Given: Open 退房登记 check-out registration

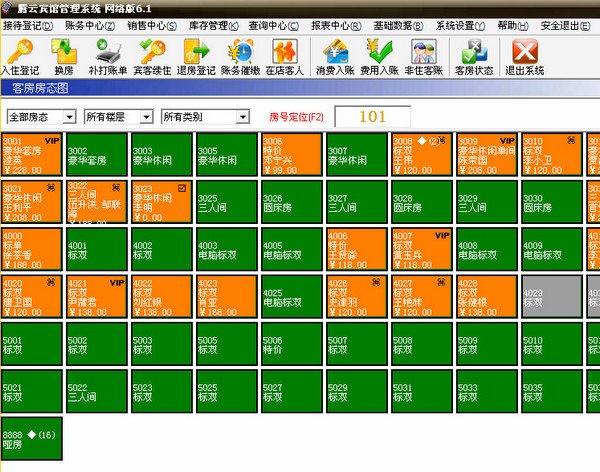Looking at the screenshot, I should (196, 57).
